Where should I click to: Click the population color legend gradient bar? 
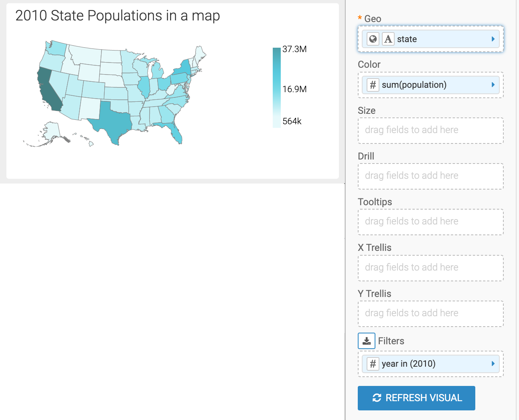pos(277,87)
